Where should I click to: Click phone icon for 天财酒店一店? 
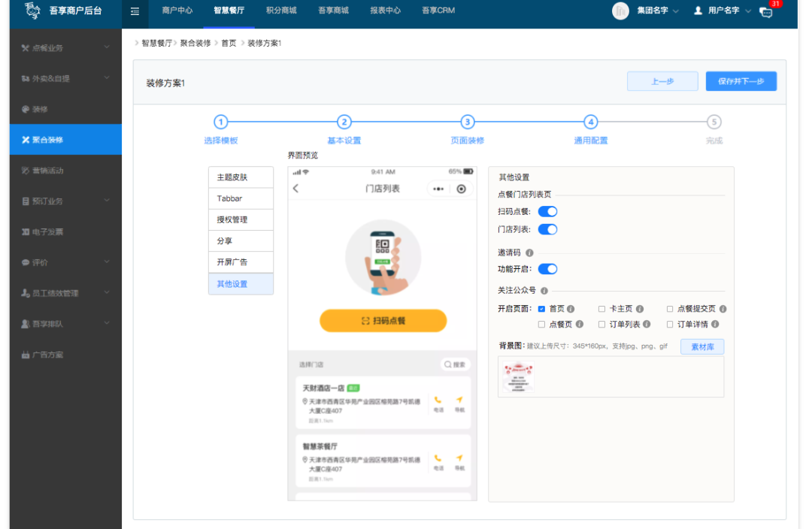click(x=438, y=400)
